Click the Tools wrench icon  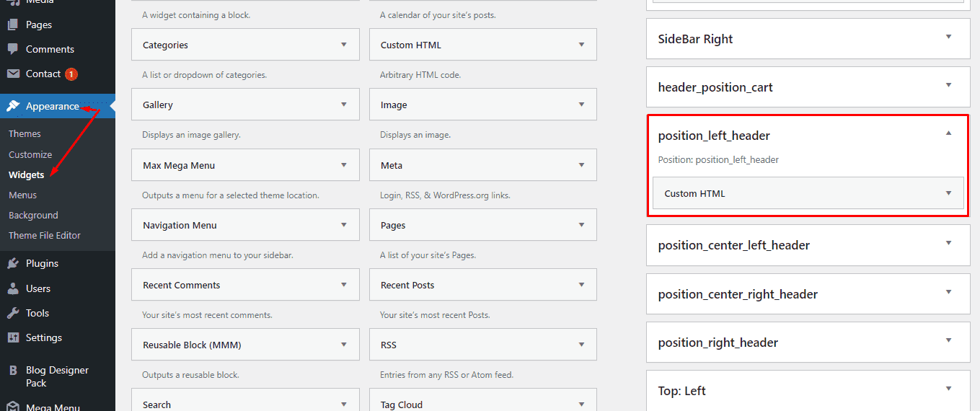[x=13, y=313]
